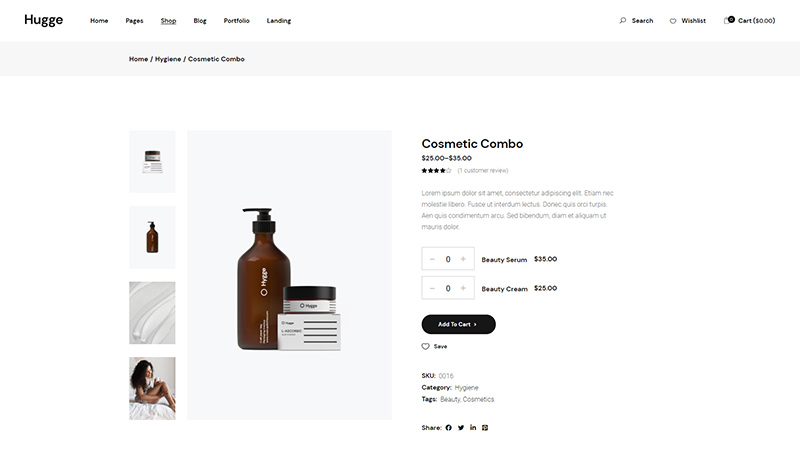Click the Add To Cart button

[x=458, y=324]
